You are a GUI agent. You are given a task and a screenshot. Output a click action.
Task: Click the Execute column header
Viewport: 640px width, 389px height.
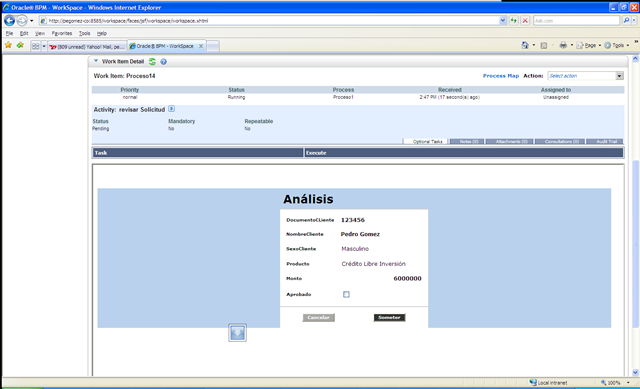click(464, 153)
